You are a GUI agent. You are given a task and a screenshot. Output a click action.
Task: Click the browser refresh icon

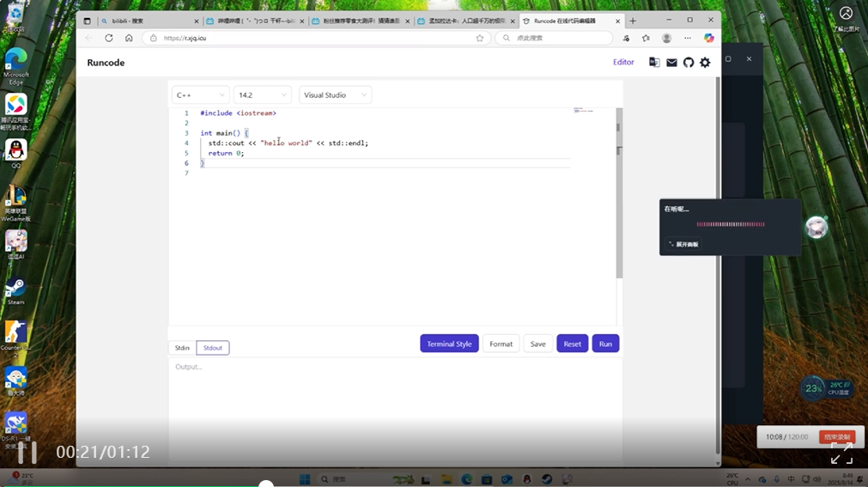coord(108,39)
